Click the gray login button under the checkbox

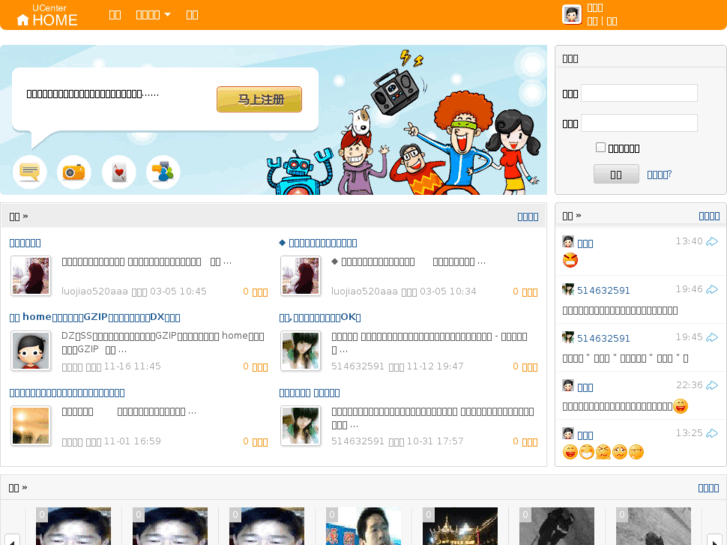pos(616,174)
